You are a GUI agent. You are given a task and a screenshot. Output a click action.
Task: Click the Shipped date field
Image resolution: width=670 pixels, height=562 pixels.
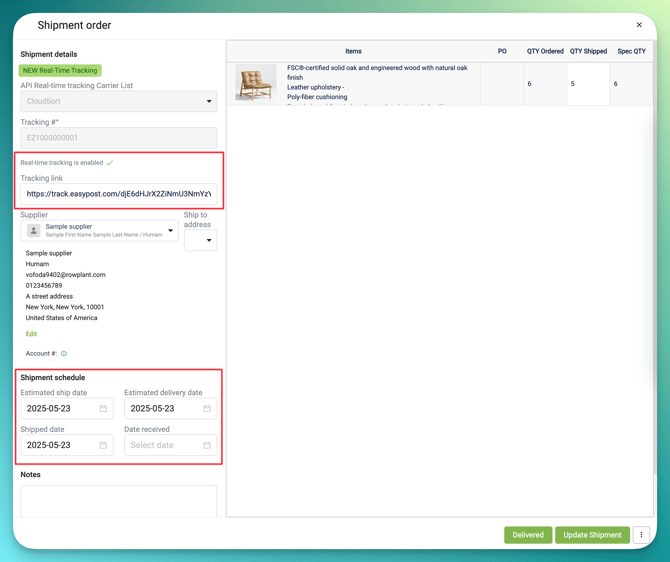click(x=67, y=445)
